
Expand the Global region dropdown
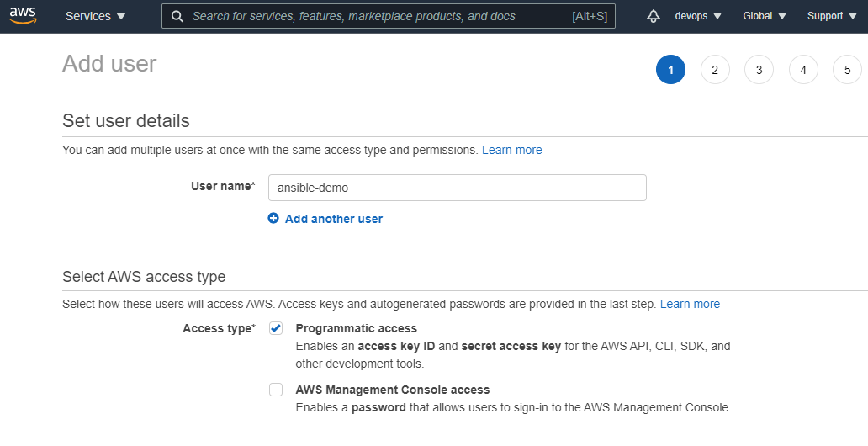pos(764,16)
